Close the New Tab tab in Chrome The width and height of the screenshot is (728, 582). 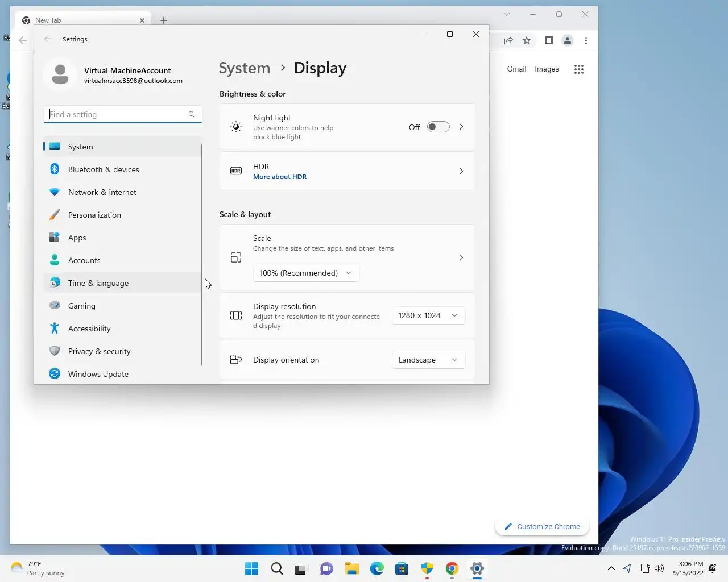point(142,20)
